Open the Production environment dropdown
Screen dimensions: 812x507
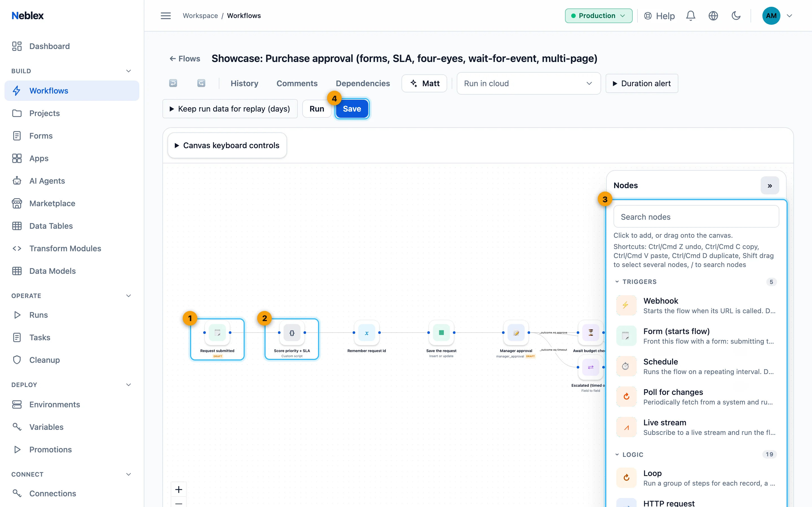pyautogui.click(x=599, y=16)
